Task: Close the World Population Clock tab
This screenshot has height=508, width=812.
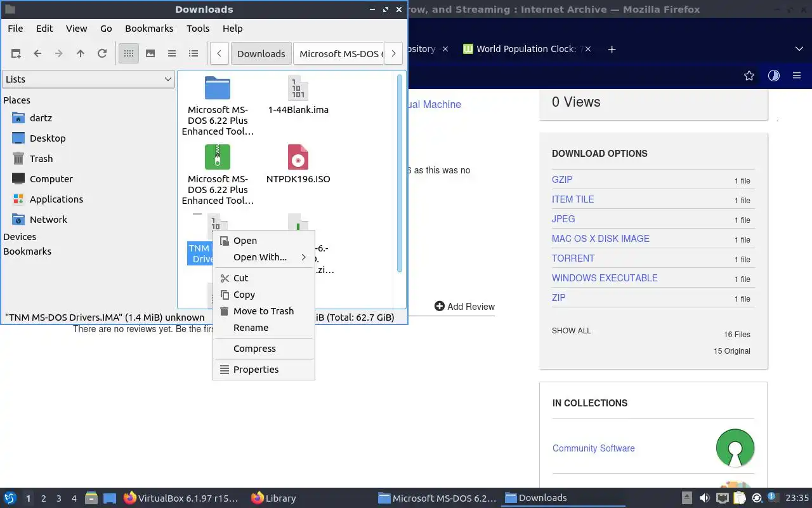Action: click(x=587, y=49)
